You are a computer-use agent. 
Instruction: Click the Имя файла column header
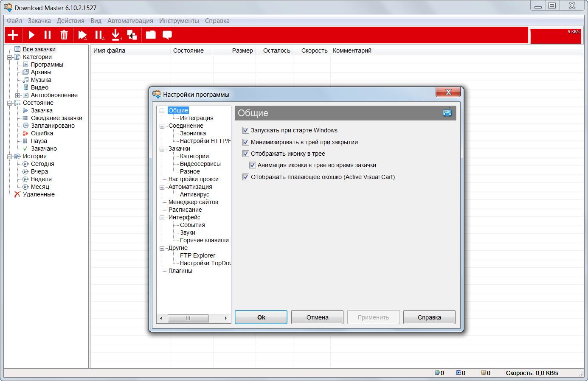tap(131, 50)
